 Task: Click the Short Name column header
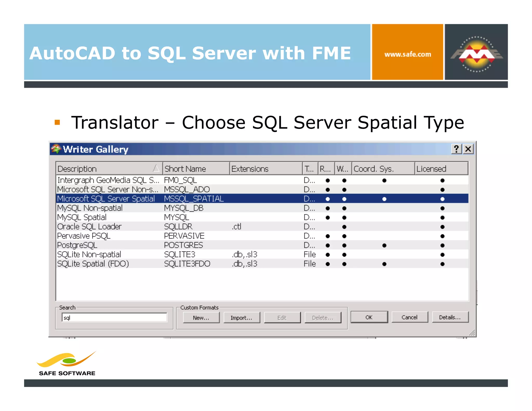[x=196, y=169]
